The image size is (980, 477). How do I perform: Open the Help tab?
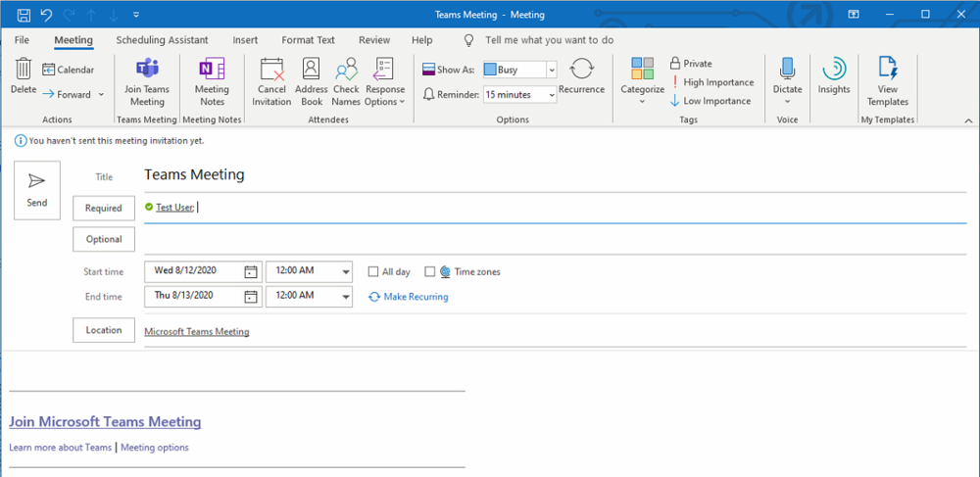click(421, 40)
